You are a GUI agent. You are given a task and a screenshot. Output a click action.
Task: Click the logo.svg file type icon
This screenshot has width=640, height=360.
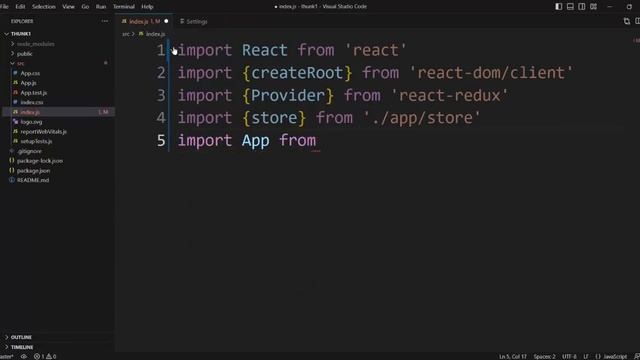click(16, 122)
